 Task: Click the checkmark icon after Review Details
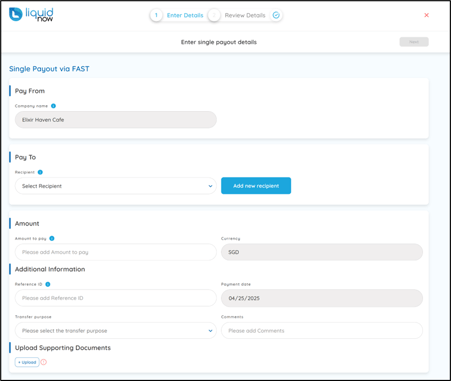click(276, 15)
